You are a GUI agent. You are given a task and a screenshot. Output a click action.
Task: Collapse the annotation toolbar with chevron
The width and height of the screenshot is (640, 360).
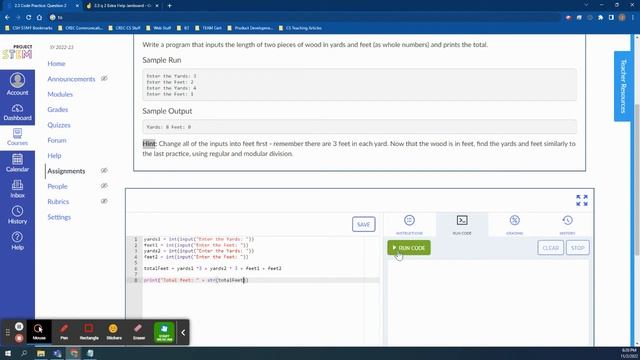pos(183,333)
